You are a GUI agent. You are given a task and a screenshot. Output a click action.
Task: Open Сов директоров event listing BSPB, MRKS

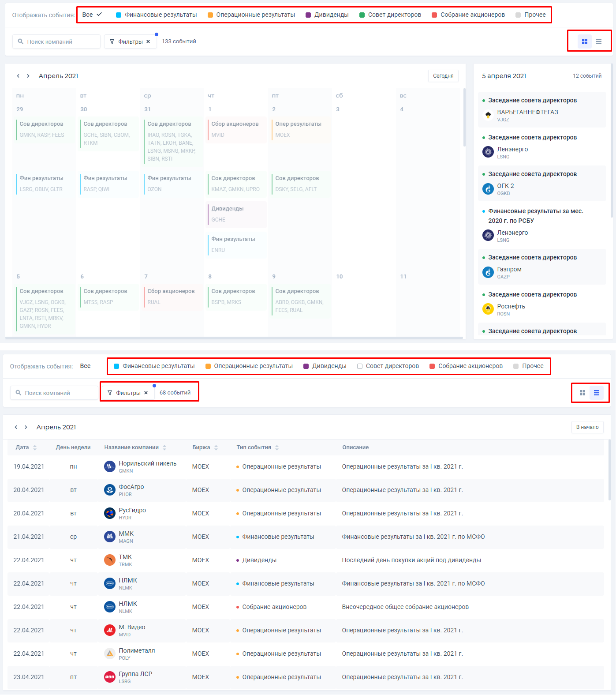236,297
